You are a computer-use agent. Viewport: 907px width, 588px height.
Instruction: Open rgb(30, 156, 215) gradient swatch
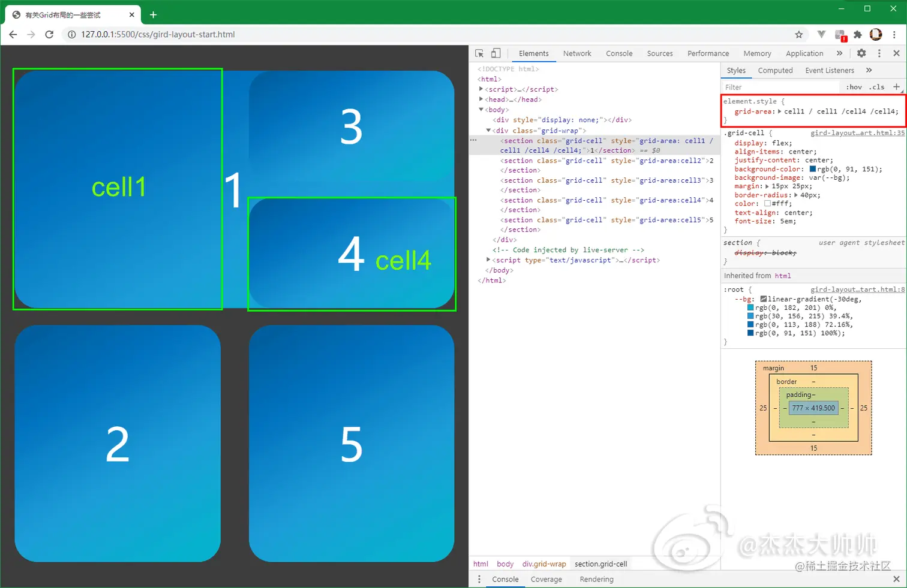750,316
